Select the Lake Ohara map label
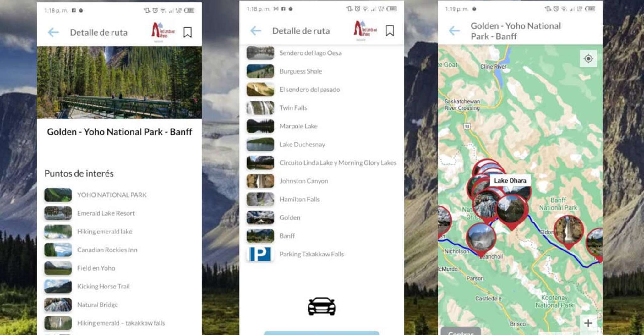This screenshot has width=644, height=335. coord(510,181)
